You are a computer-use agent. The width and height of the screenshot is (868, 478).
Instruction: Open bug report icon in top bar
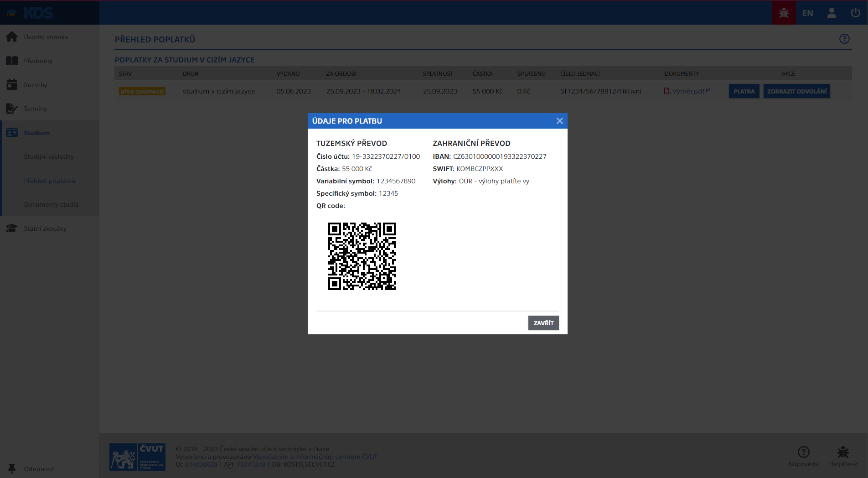(784, 13)
